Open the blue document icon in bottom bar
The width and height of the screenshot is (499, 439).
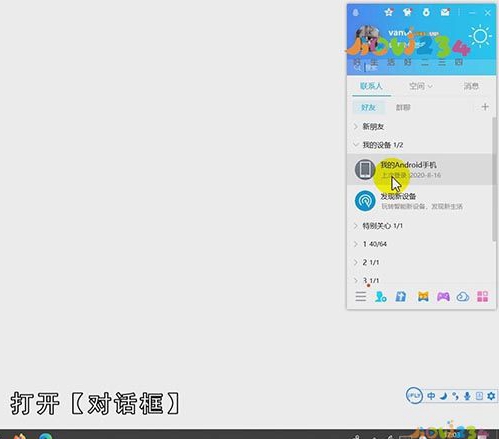pos(401,296)
